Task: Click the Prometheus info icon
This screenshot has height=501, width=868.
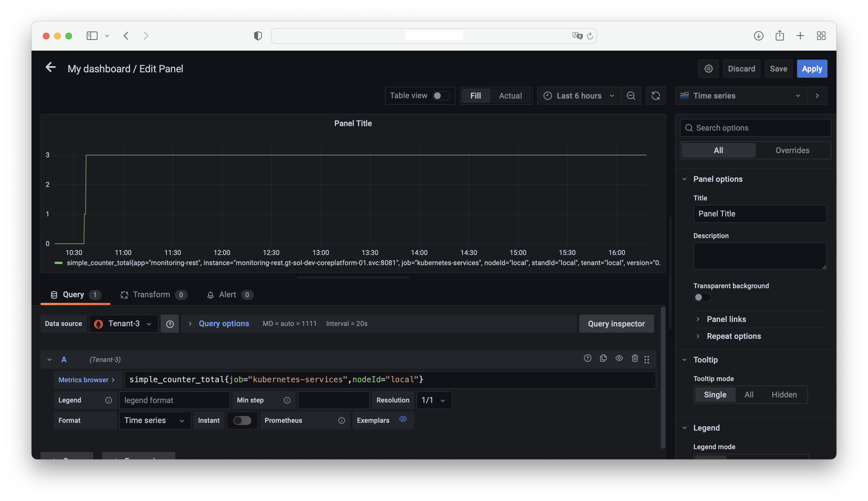Action: click(342, 421)
